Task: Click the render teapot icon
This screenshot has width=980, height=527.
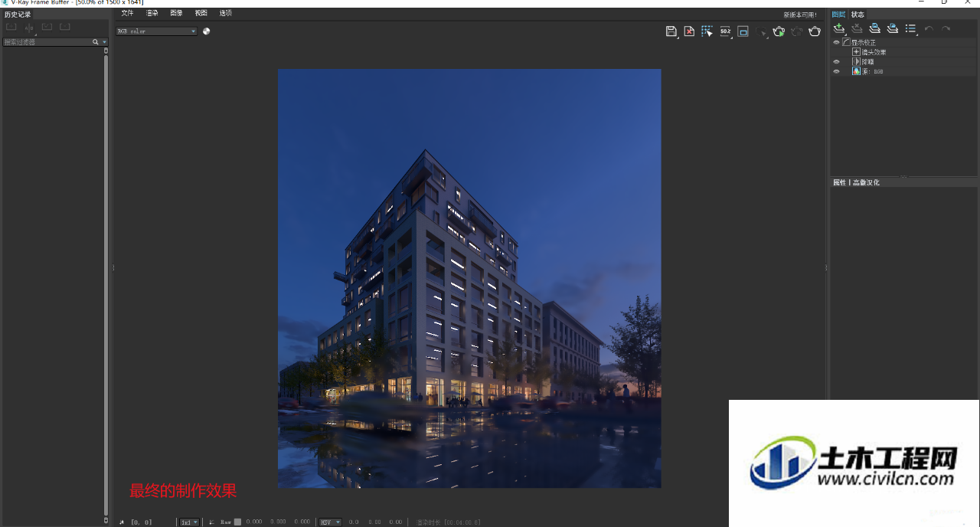Action: (815, 31)
